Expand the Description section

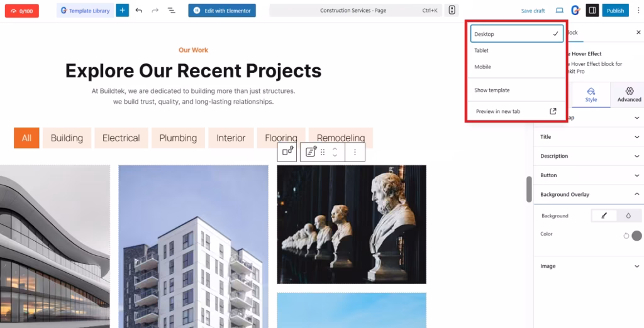click(589, 156)
